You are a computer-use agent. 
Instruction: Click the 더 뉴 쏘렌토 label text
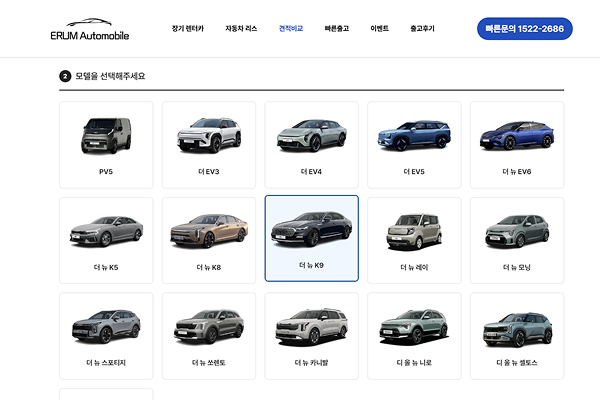pyautogui.click(x=209, y=362)
